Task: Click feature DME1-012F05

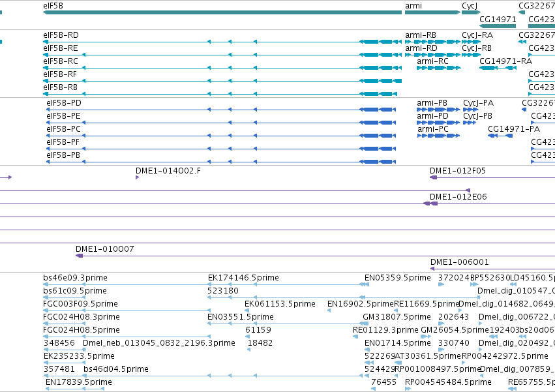Action: pyautogui.click(x=458, y=171)
